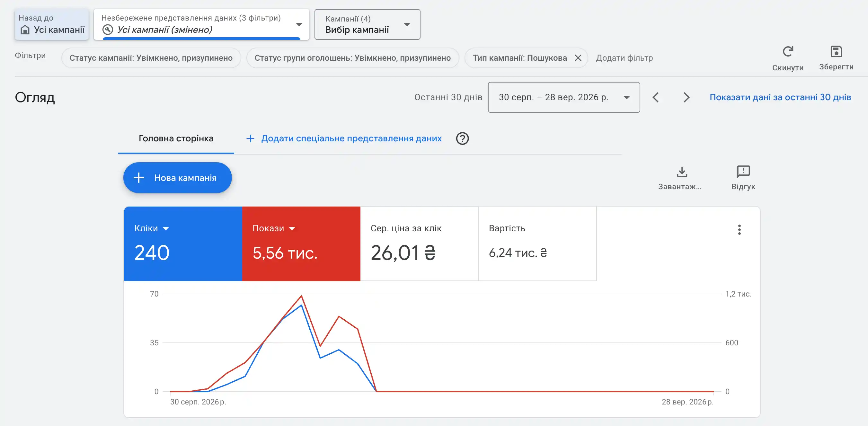Click Додати спеціальне представлення даних

coord(344,138)
